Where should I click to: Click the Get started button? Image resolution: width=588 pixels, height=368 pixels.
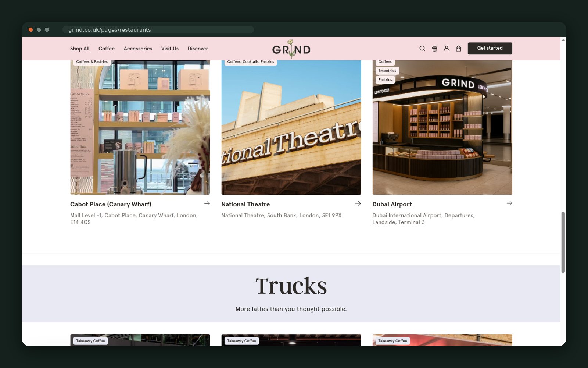(x=490, y=48)
